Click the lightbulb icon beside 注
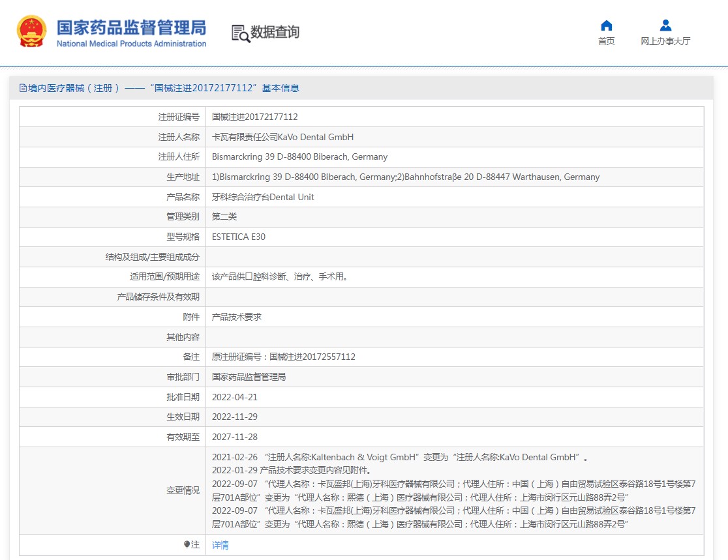This screenshot has width=728, height=560. (x=187, y=545)
